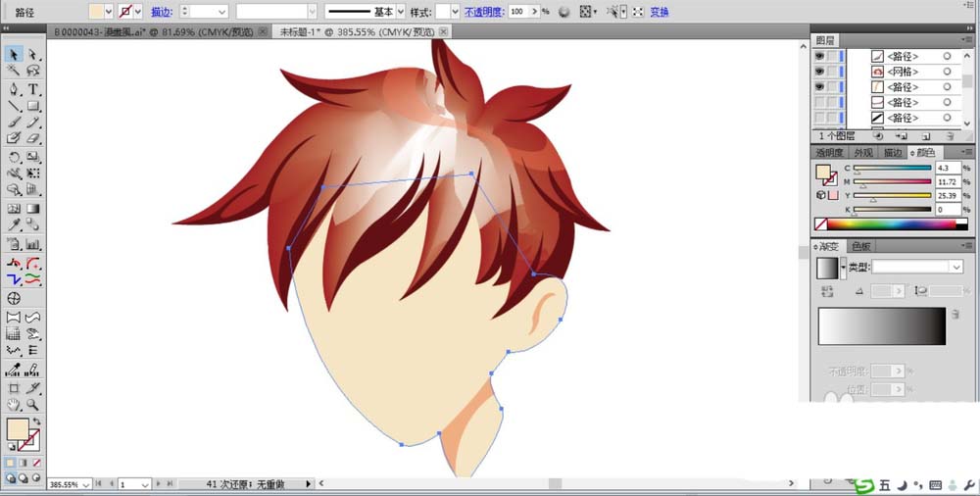Expand opacity value flyout arrow
The height and width of the screenshot is (496, 980).
pyautogui.click(x=534, y=11)
